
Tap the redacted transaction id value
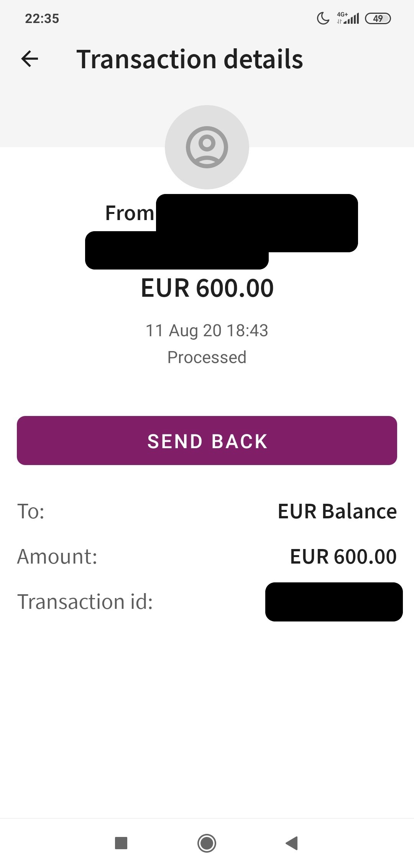pos(334,602)
